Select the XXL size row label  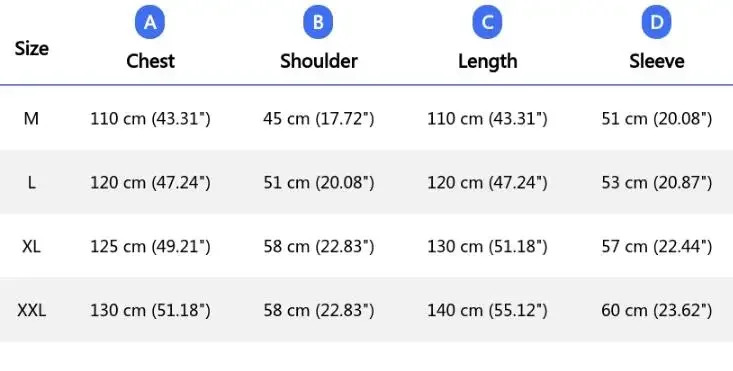31,310
